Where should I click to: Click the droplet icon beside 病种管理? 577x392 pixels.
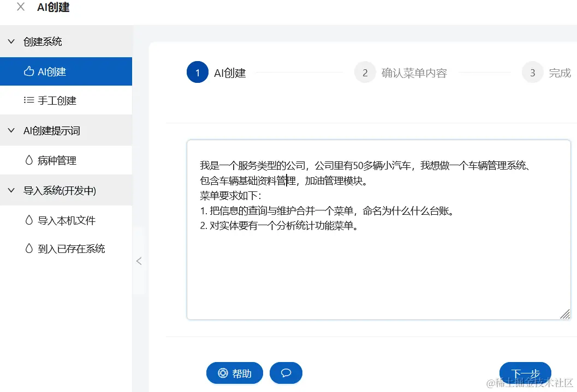(29, 160)
